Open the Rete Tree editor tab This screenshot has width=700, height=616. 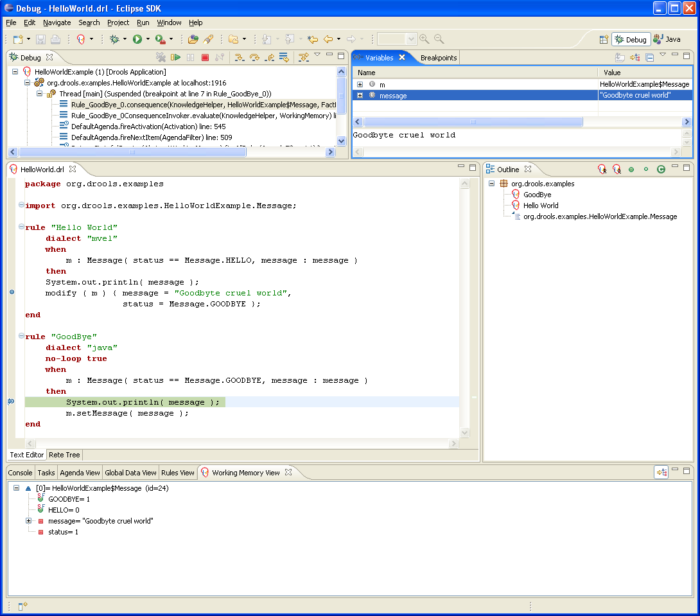tap(64, 455)
